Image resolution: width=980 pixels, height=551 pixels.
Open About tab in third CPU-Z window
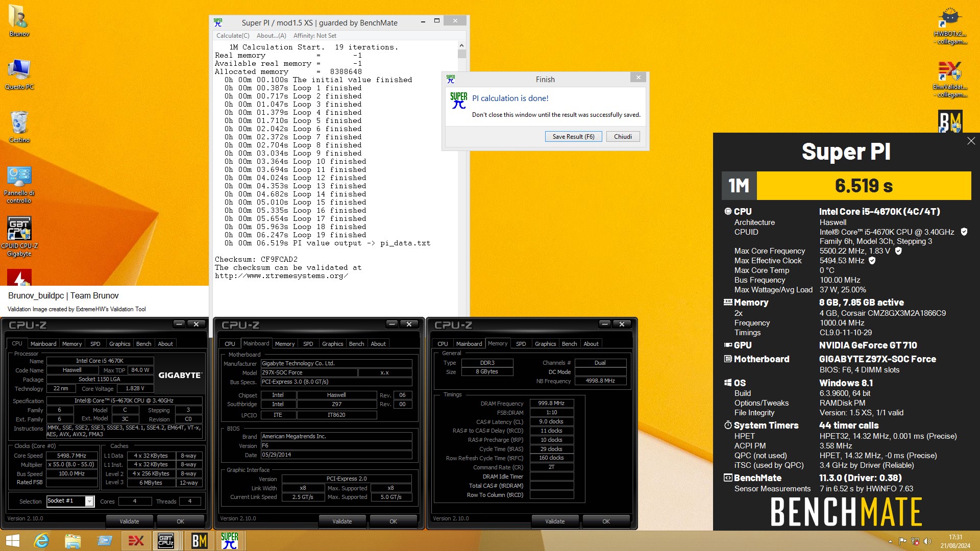pyautogui.click(x=591, y=344)
